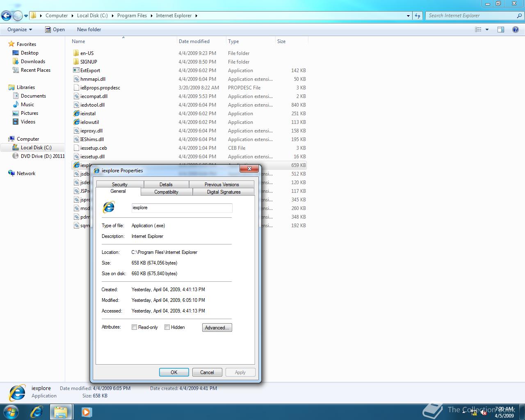Select Favorites in navigation pane
Viewport: 525px width, 420px height.
(x=26, y=44)
